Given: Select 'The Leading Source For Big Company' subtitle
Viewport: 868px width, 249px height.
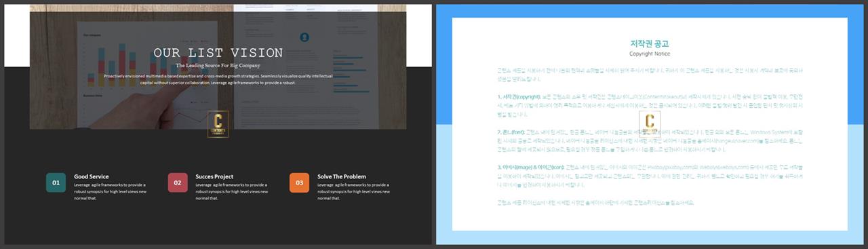Looking at the screenshot, I should click(x=218, y=66).
